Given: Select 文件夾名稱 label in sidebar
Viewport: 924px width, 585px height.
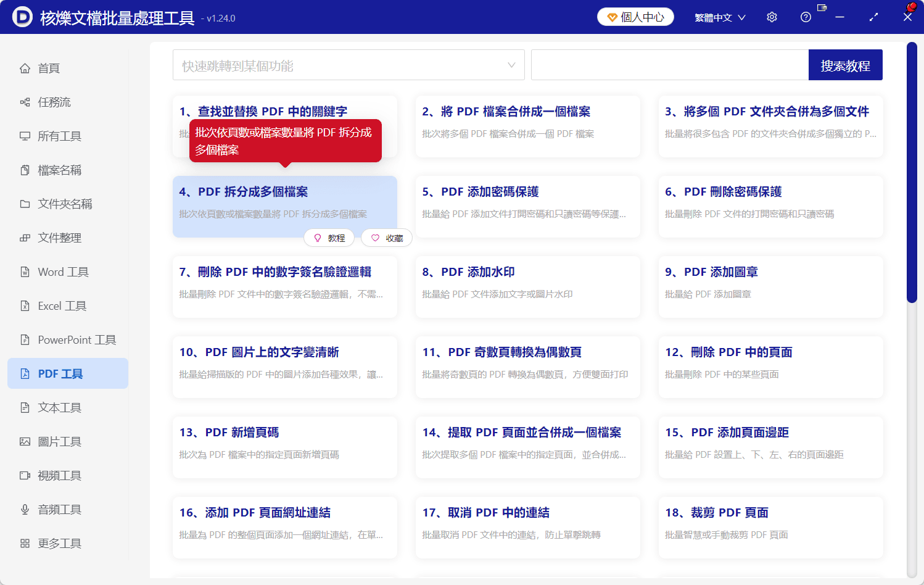Looking at the screenshot, I should pyautogui.click(x=65, y=204).
